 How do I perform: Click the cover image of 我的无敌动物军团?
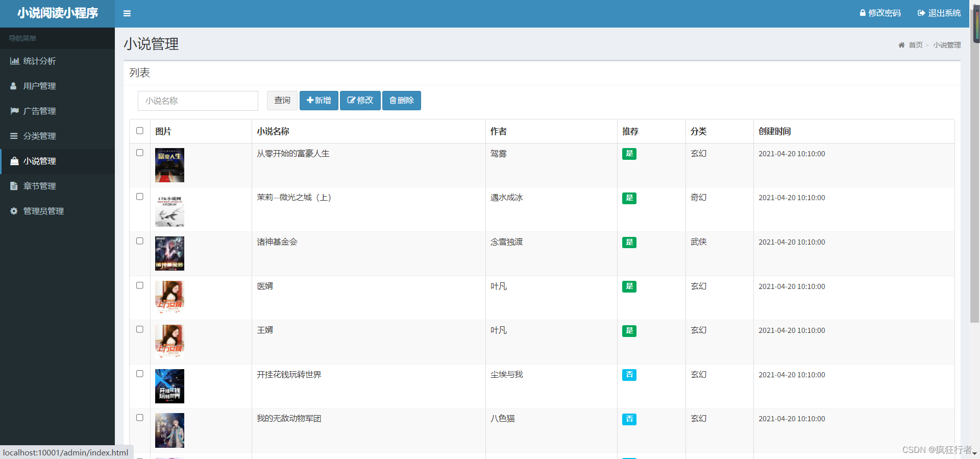click(169, 430)
